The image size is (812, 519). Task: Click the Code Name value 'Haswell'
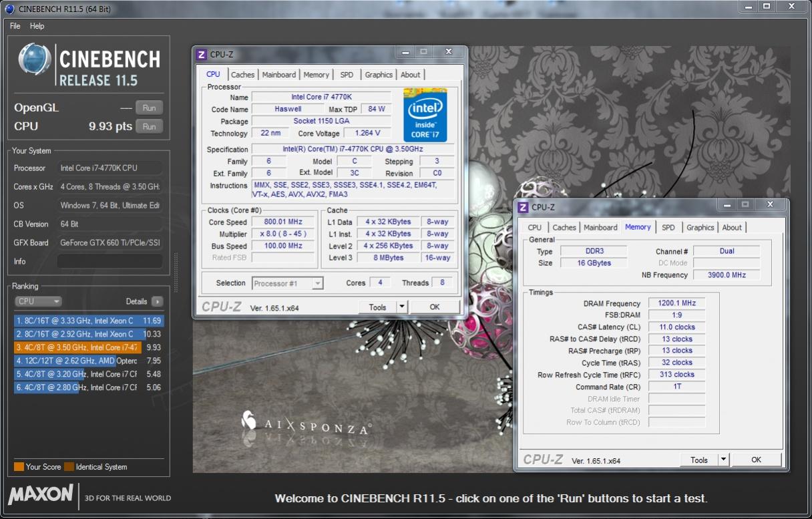tap(288, 109)
